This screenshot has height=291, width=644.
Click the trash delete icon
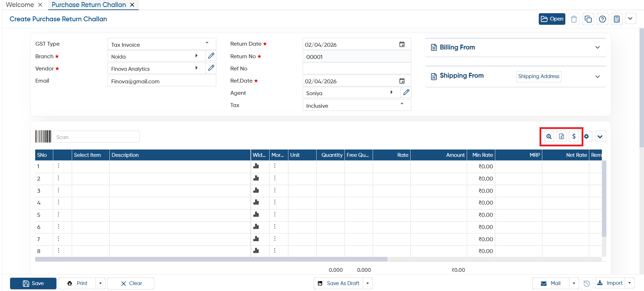click(574, 19)
